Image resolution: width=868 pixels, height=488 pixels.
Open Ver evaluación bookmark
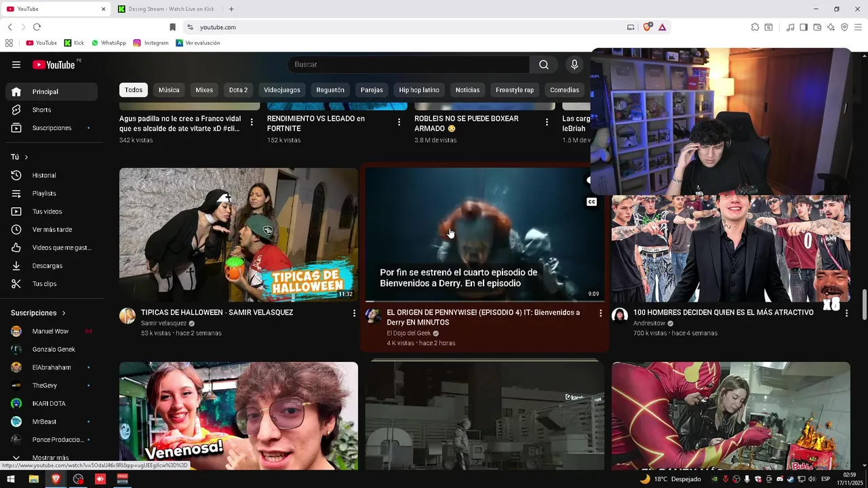click(x=197, y=43)
